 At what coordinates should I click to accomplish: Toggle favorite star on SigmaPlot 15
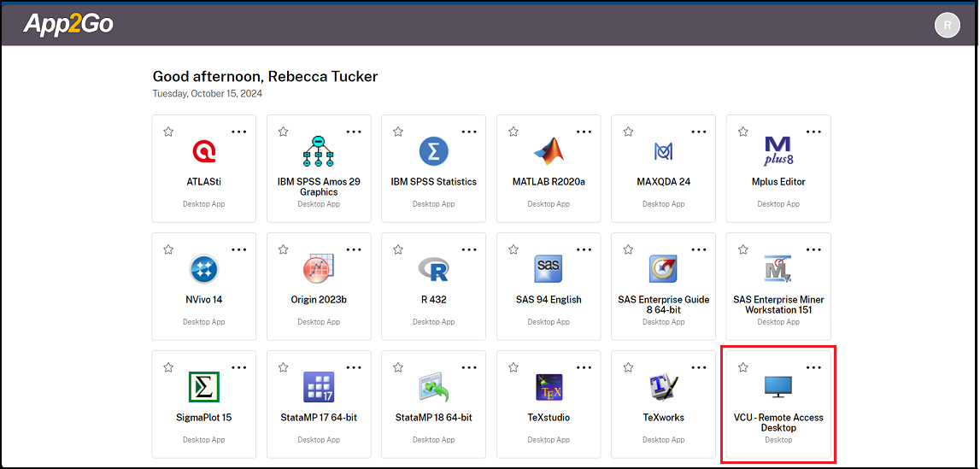pos(168,367)
